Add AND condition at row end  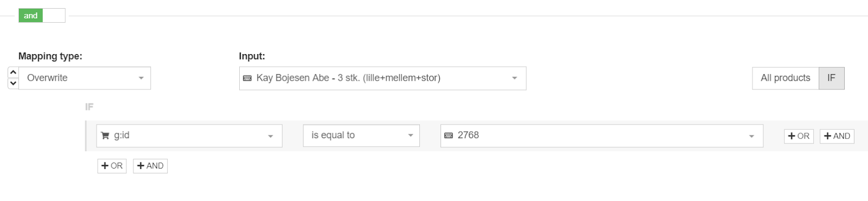coord(837,136)
